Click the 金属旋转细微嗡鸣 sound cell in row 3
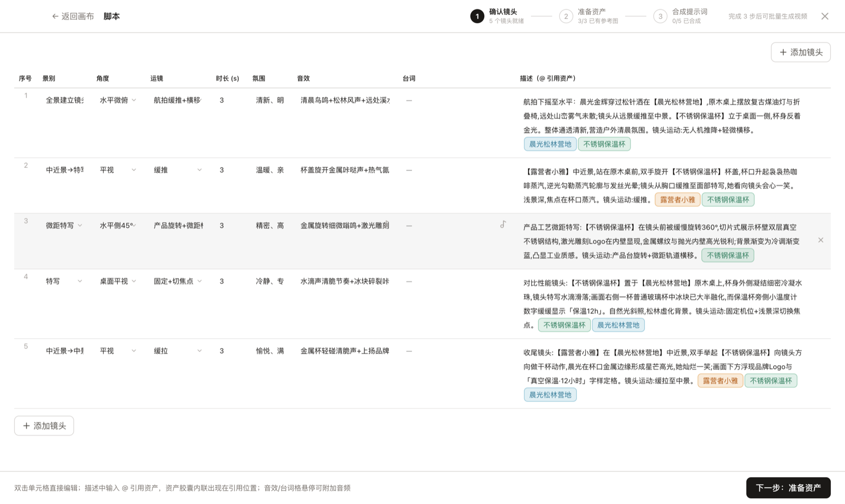 click(x=345, y=225)
